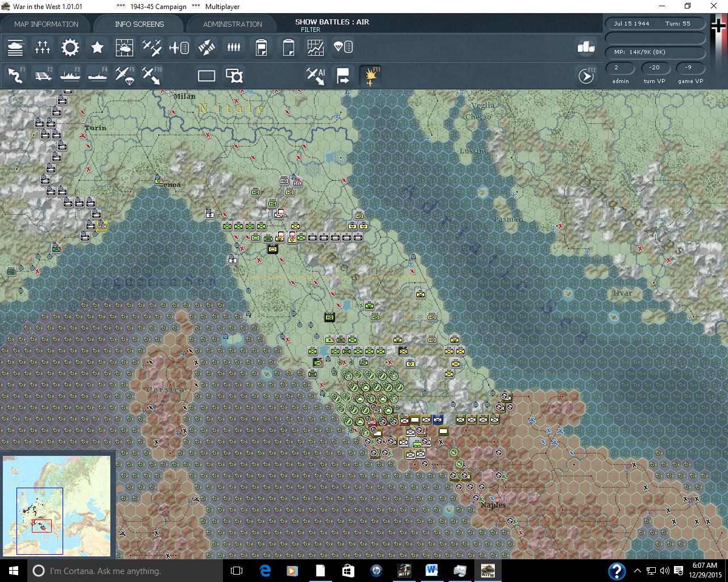Viewport: 728px width, 582px height.
Task: Open the volume control in tray
Action: coord(664,571)
